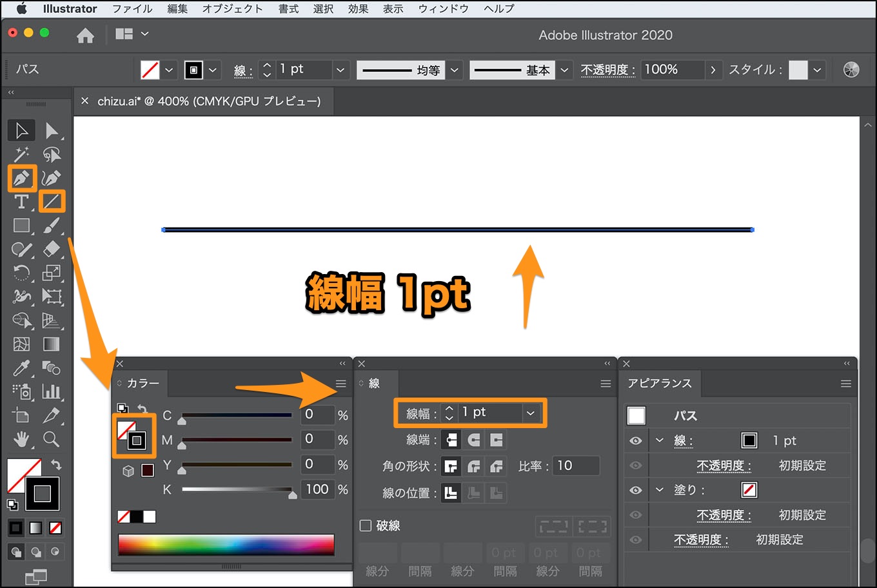Select the Column Graph tool
This screenshot has height=588, width=877.
click(52, 391)
